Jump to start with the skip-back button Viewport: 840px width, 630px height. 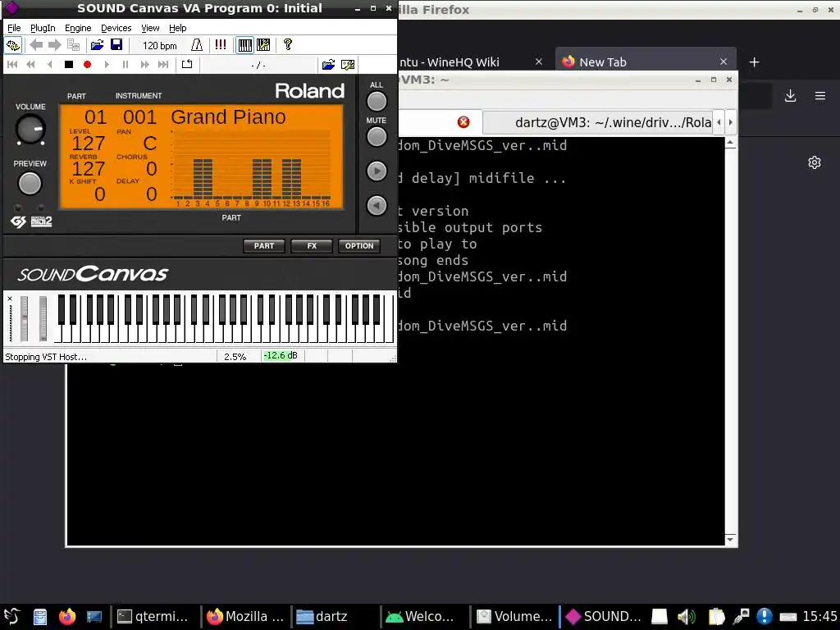tap(12, 65)
